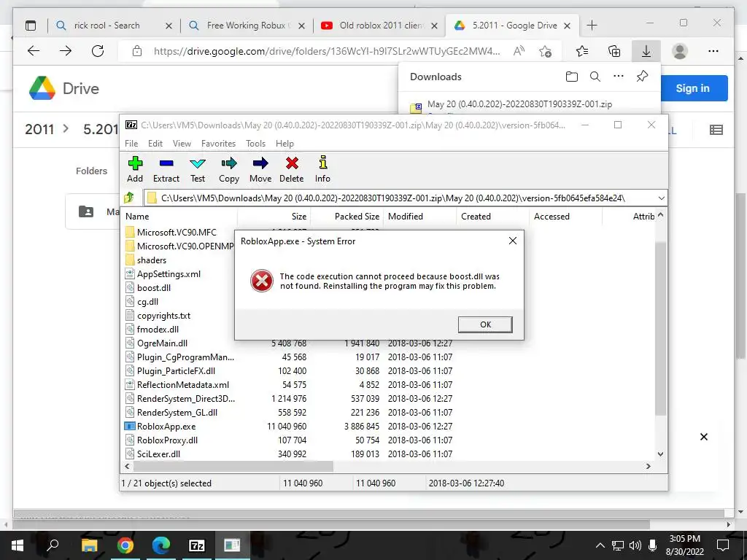
Task: Open the tab actions menu icon
Action: tap(31, 26)
